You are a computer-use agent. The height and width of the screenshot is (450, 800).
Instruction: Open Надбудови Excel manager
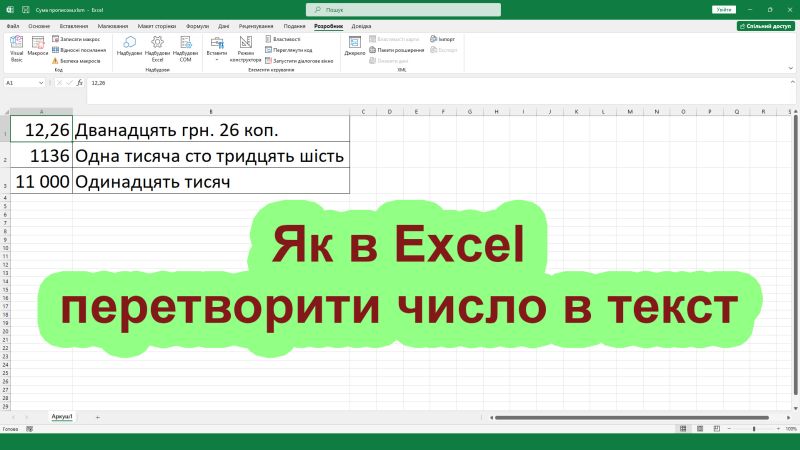point(157,49)
